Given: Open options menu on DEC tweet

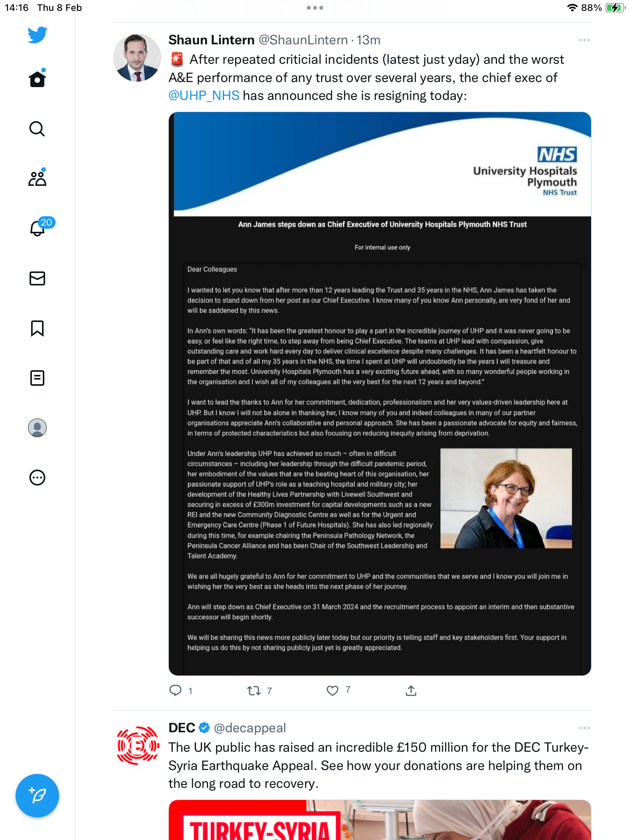Looking at the screenshot, I should pyautogui.click(x=584, y=728).
